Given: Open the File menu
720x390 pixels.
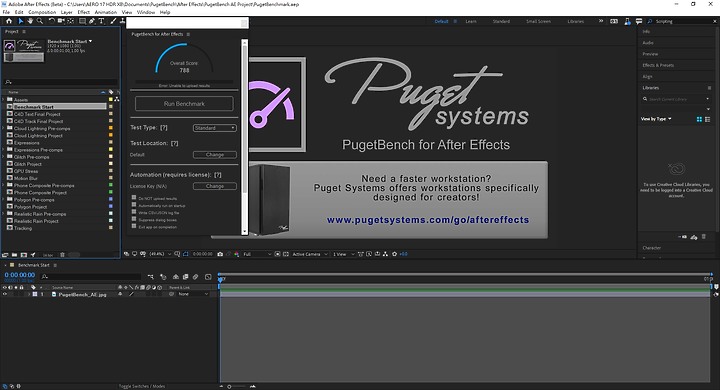Looking at the screenshot, I should (x=6, y=12).
